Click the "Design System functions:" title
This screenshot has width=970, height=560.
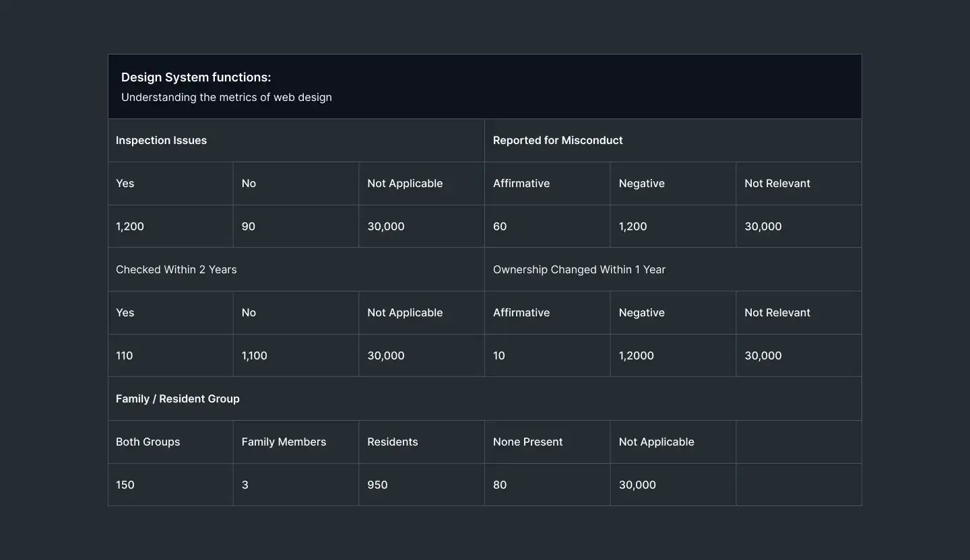click(196, 77)
